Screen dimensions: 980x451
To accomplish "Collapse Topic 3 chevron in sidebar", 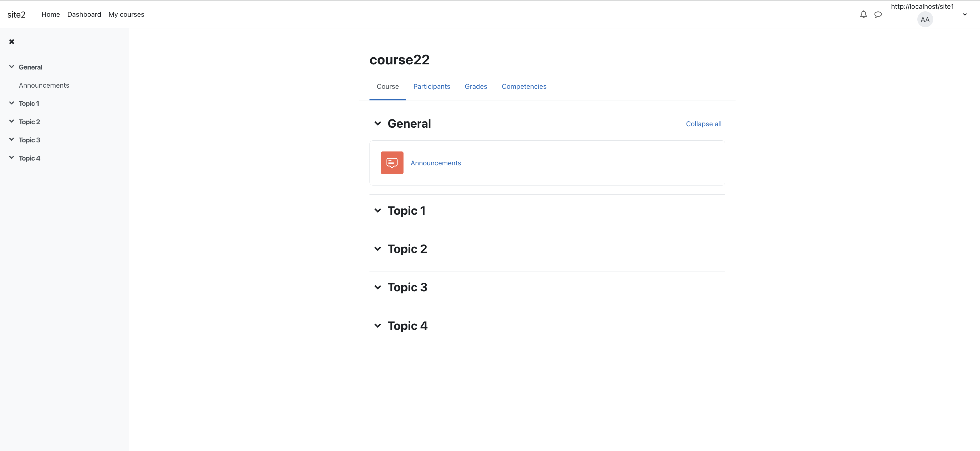I will pos(11,140).
